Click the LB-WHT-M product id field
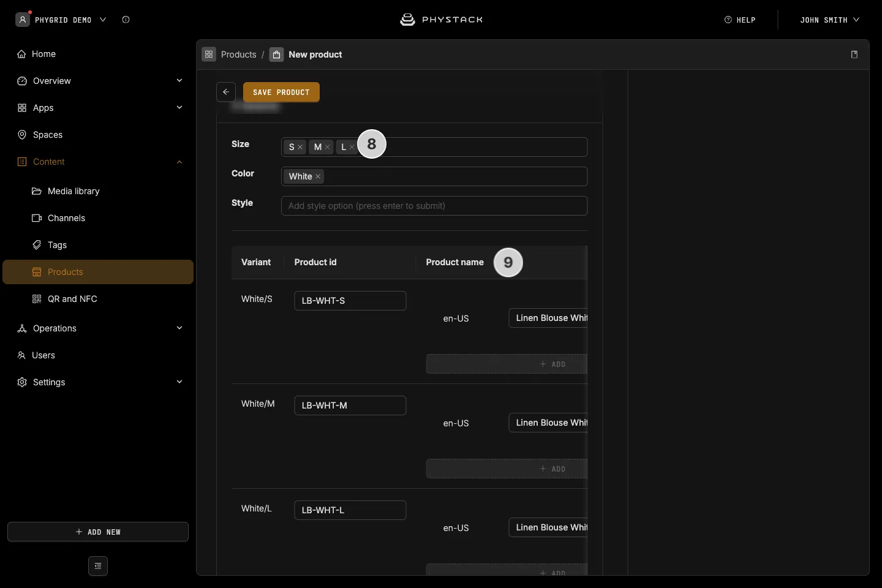 (x=350, y=405)
